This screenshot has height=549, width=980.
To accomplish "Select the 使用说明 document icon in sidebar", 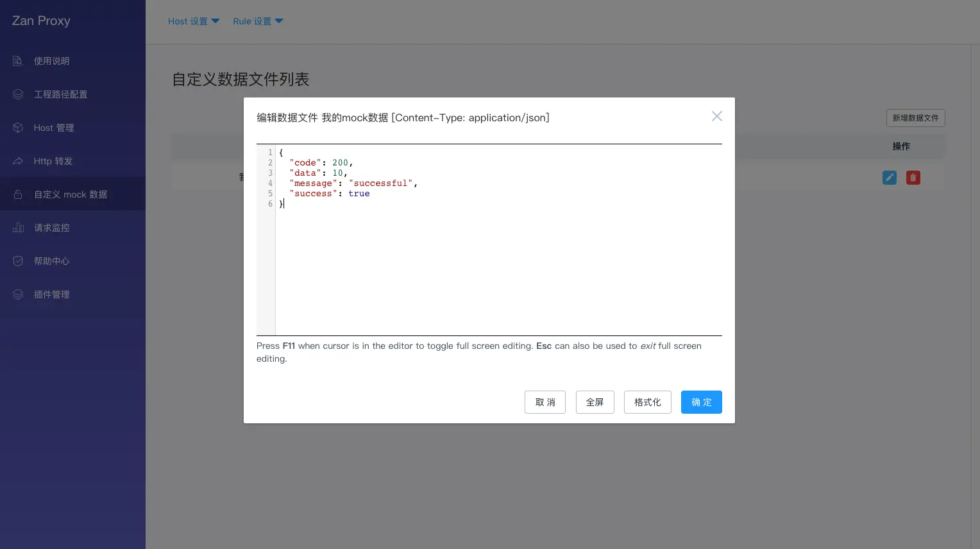I will (18, 61).
